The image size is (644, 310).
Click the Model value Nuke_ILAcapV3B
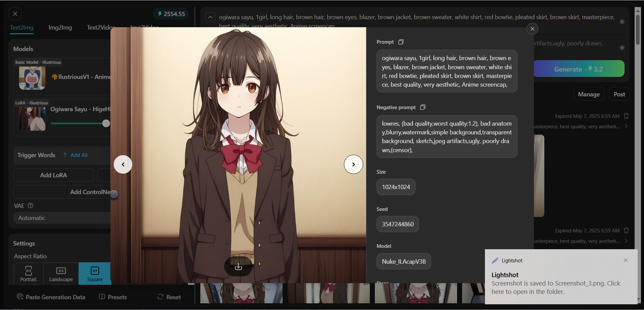404,261
